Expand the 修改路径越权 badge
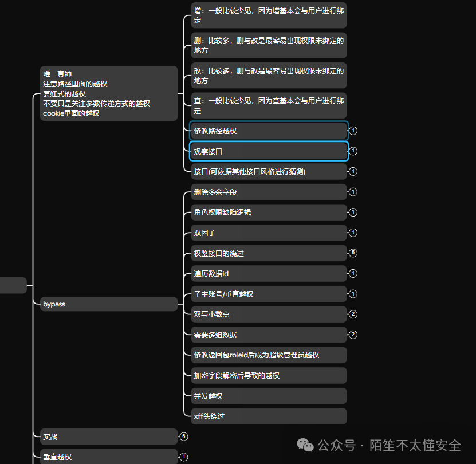 tap(353, 131)
